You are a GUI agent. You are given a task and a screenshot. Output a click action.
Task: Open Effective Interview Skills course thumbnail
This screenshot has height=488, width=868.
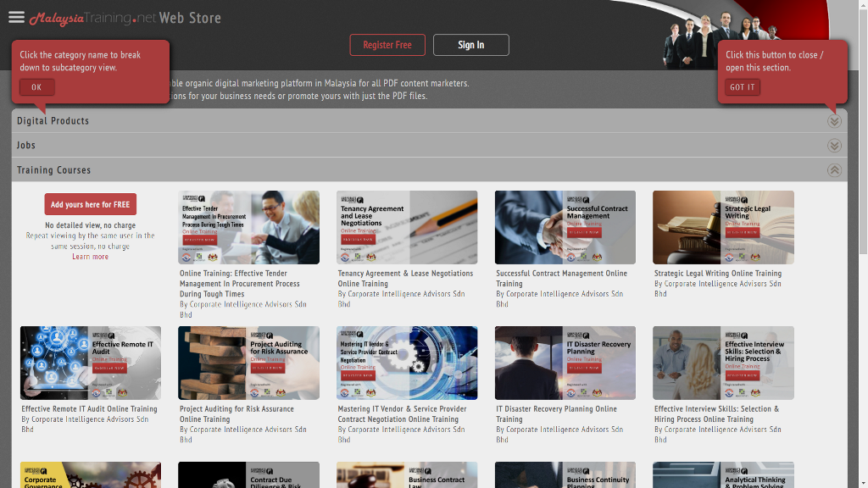(x=724, y=363)
